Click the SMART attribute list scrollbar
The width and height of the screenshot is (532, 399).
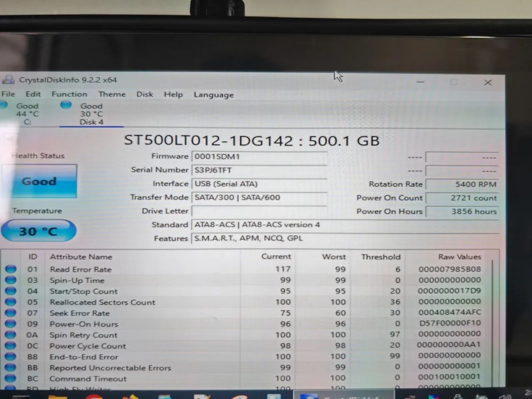(493, 324)
